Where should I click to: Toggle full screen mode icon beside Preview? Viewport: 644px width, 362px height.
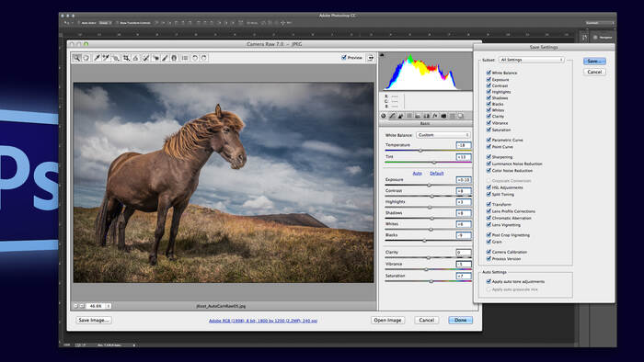pyautogui.click(x=371, y=58)
